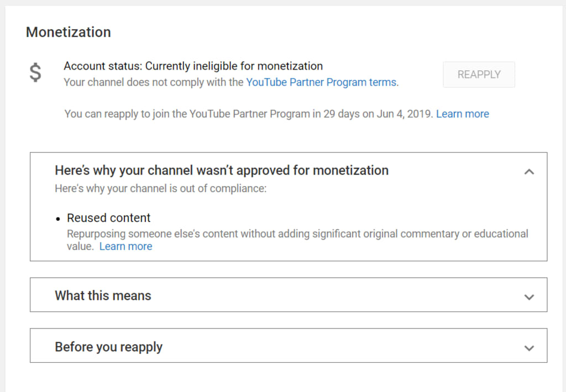This screenshot has height=392, width=566.
Task: Click the "Repurposing someone else's content" description
Action: tap(297, 234)
